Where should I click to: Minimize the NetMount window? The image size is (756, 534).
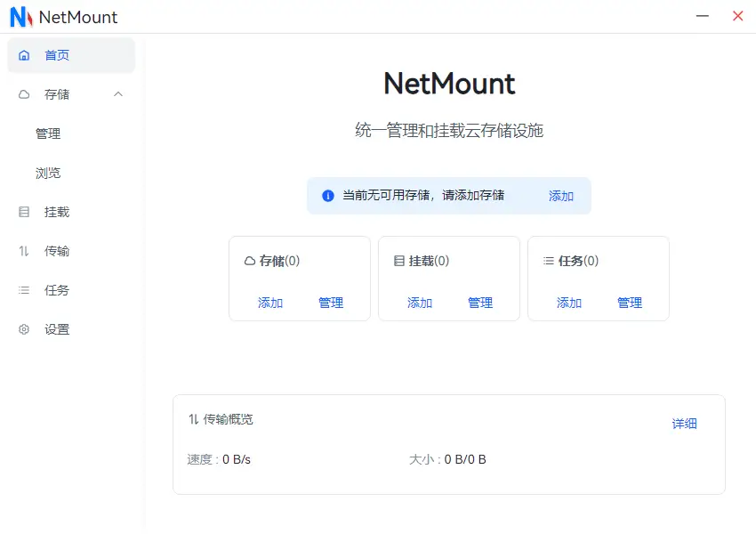[703, 16]
